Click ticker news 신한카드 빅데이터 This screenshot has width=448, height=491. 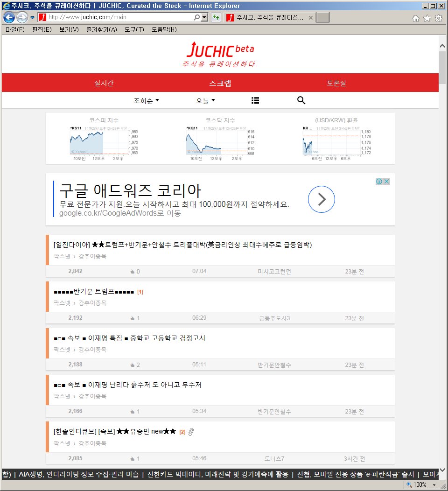pos(217,474)
